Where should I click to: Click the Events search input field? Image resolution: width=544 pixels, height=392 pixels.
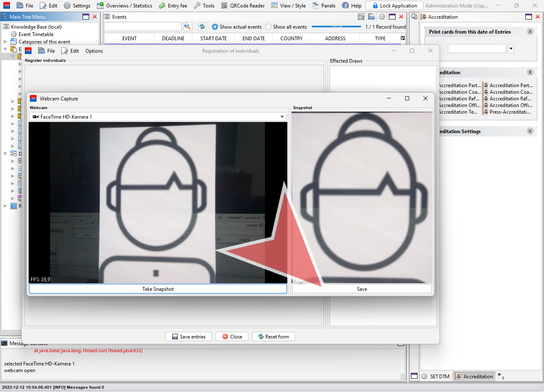(x=143, y=27)
